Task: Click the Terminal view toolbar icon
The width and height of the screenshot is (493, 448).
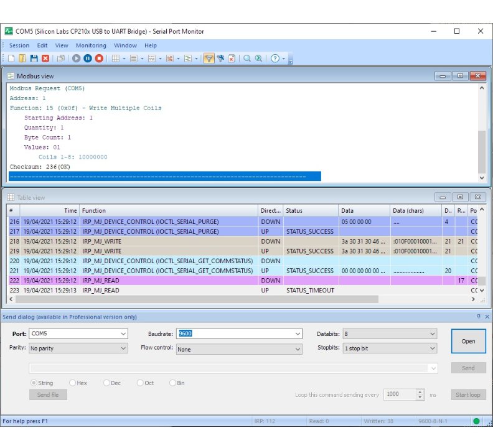Action: tap(170, 58)
